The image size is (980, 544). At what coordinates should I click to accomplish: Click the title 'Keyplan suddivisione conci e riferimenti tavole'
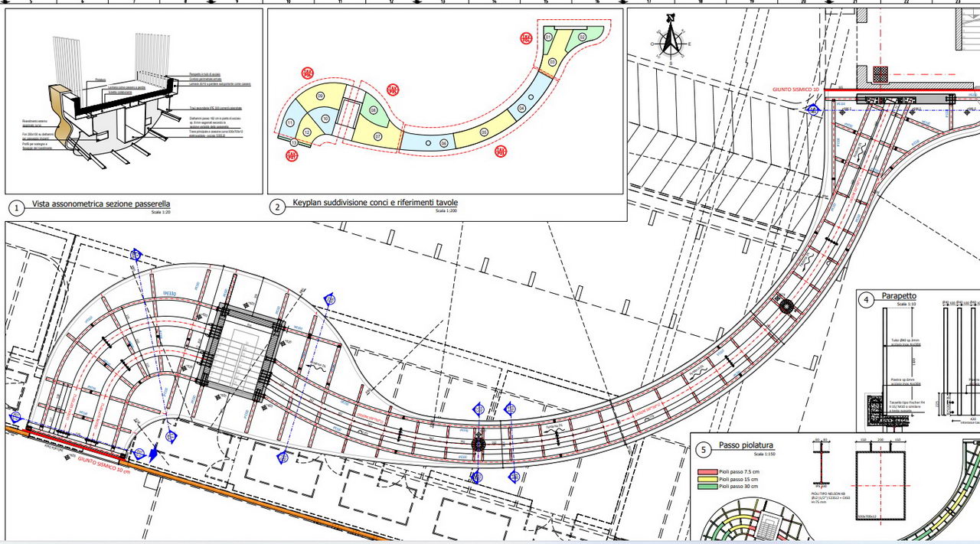(375, 204)
